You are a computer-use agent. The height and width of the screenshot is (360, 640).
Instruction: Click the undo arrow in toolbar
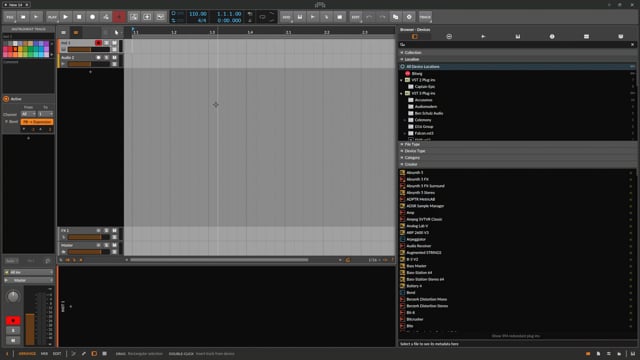click(369, 17)
